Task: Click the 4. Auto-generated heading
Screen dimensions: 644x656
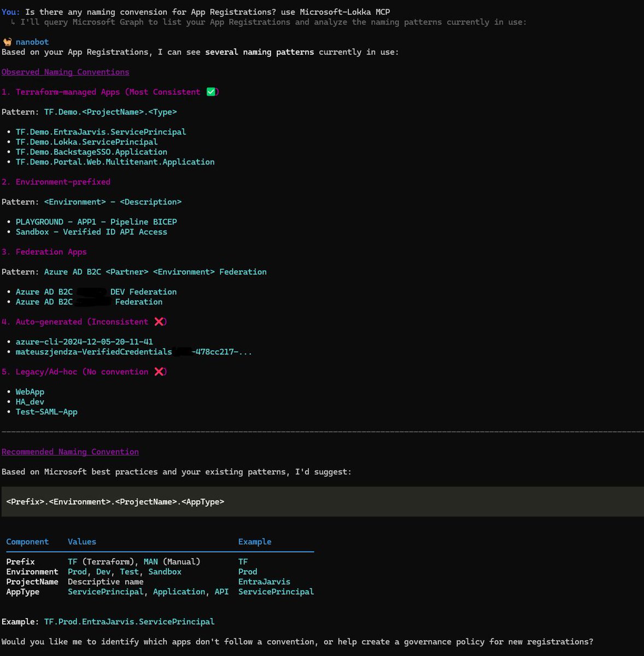Action: click(x=84, y=322)
